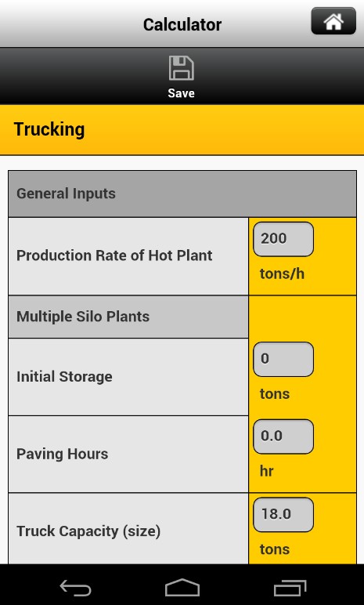
Task: Tap the hr unit label
Action: [266, 471]
